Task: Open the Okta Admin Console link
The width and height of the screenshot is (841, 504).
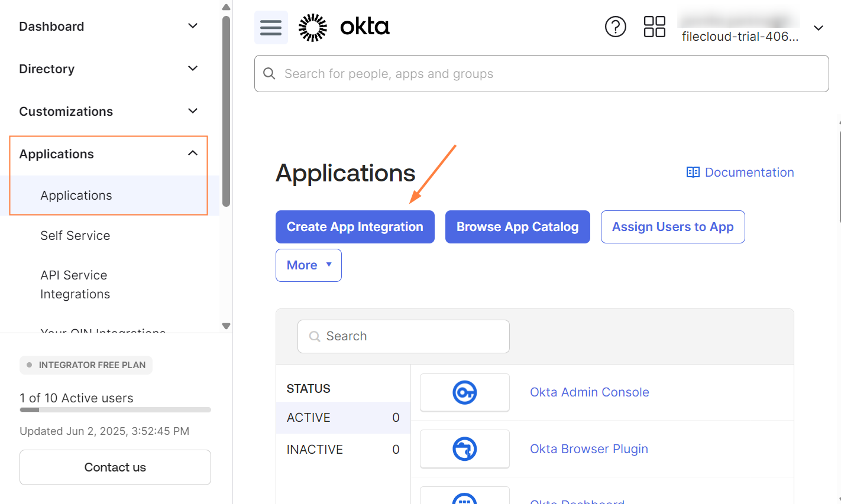Action: pyautogui.click(x=589, y=392)
